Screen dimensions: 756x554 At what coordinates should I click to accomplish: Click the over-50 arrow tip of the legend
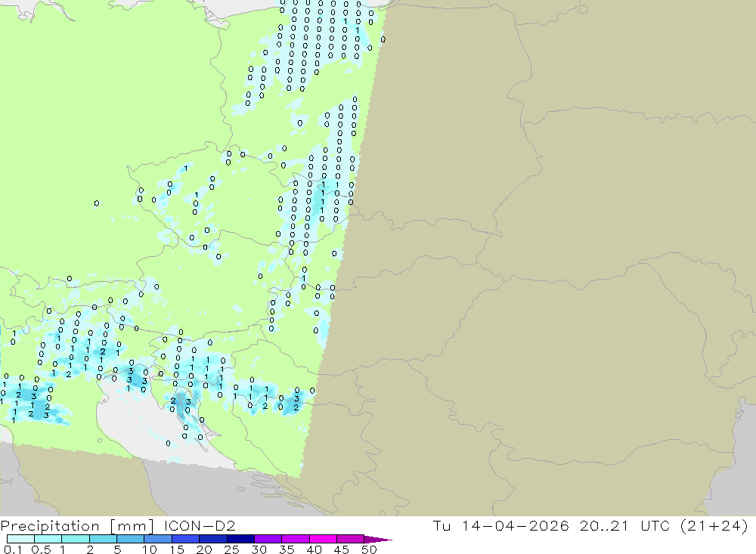[378, 540]
